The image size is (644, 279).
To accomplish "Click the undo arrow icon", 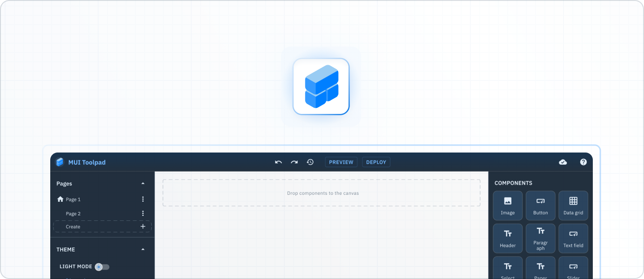I will tap(278, 162).
